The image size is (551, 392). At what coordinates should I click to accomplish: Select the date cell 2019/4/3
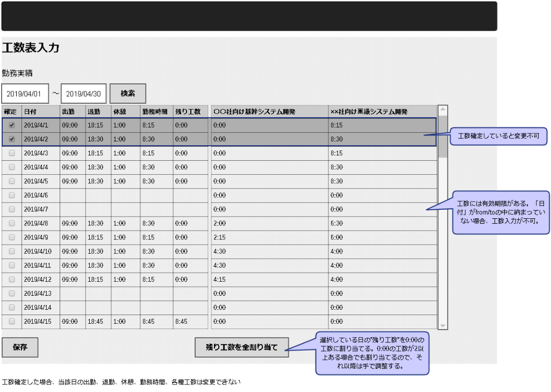tap(41, 153)
